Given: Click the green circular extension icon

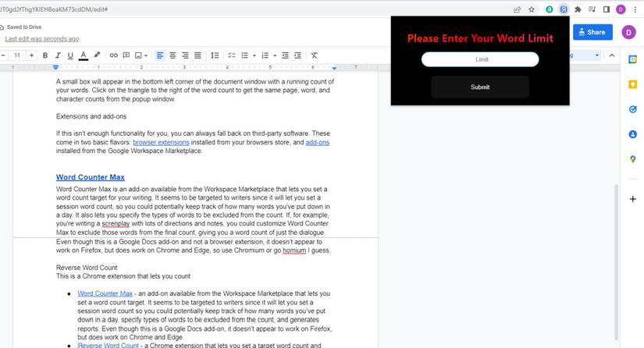Looking at the screenshot, I should 549,9.
